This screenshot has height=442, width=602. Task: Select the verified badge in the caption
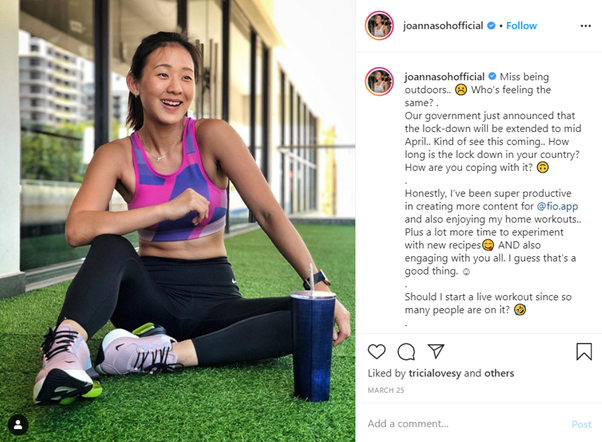[492, 76]
